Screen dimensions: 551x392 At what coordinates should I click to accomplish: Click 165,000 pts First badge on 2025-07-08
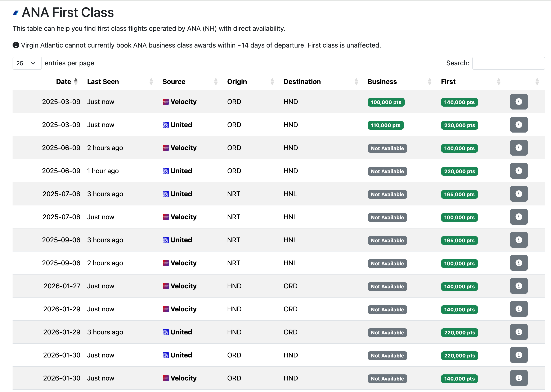point(459,194)
